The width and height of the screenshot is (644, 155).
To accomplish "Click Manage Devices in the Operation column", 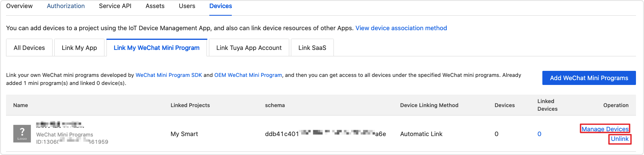I will (605, 129).
